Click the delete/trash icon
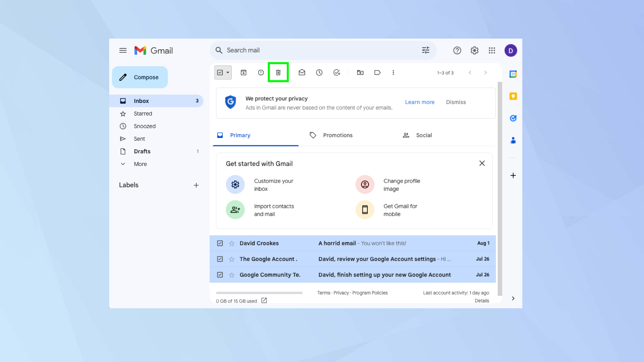This screenshot has height=362, width=644. [278, 72]
